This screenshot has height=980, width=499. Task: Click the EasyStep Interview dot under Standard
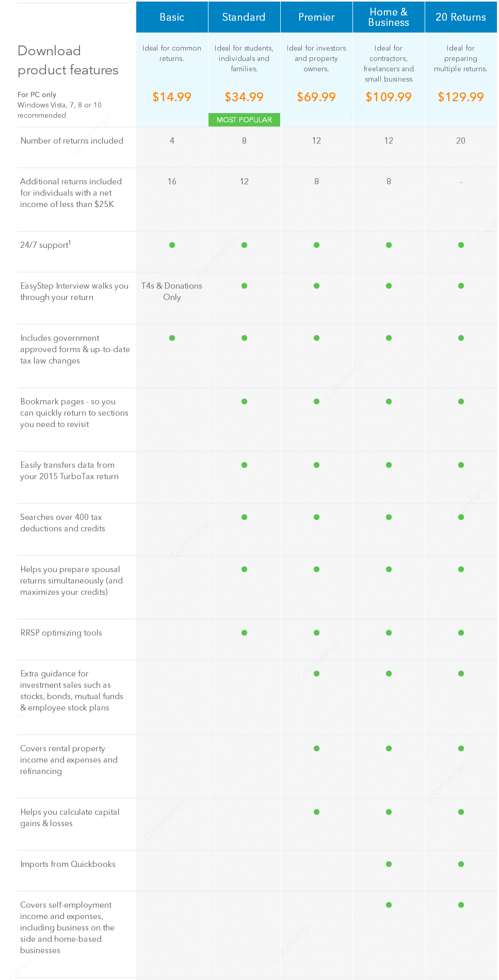pos(244,286)
